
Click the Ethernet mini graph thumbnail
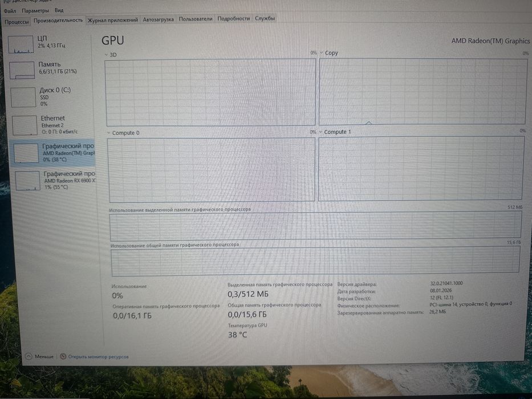(x=25, y=125)
